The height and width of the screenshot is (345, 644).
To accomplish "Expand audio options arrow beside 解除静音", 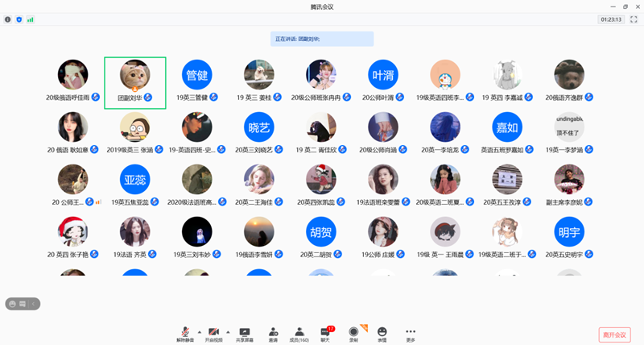I will [198, 330].
